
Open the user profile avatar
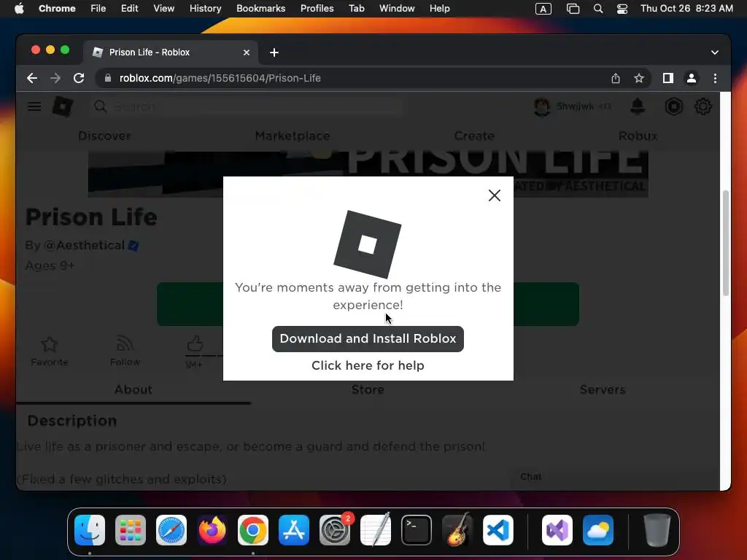coord(542,106)
